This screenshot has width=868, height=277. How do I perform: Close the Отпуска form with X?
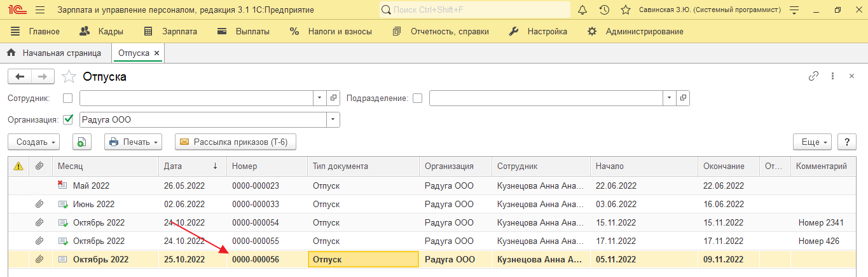[852, 76]
